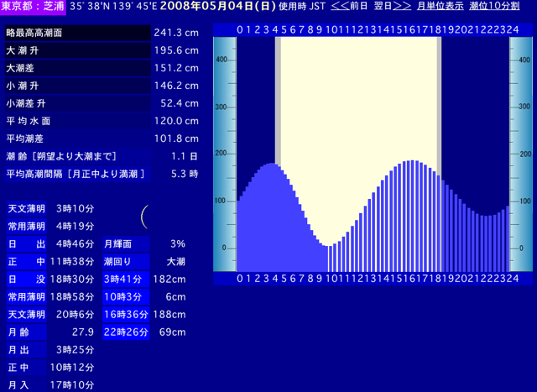Select the 195.6 cm value
The width and height of the screenshot is (537, 392).
[176, 50]
